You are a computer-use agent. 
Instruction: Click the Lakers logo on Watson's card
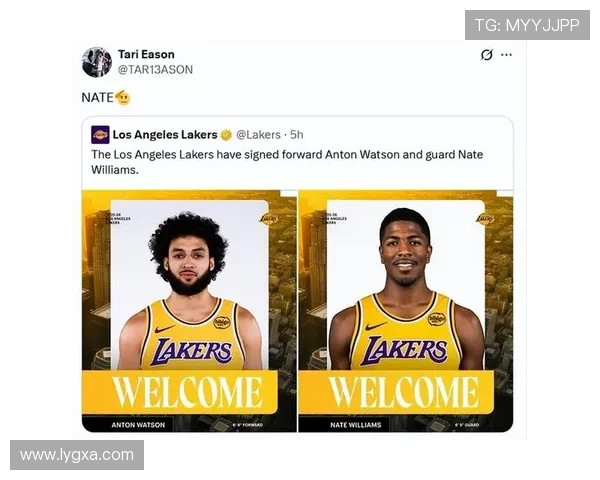click(269, 219)
